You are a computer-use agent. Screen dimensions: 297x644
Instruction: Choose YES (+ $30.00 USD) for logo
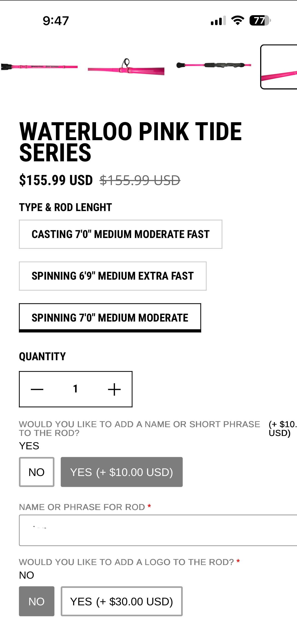(x=122, y=601)
